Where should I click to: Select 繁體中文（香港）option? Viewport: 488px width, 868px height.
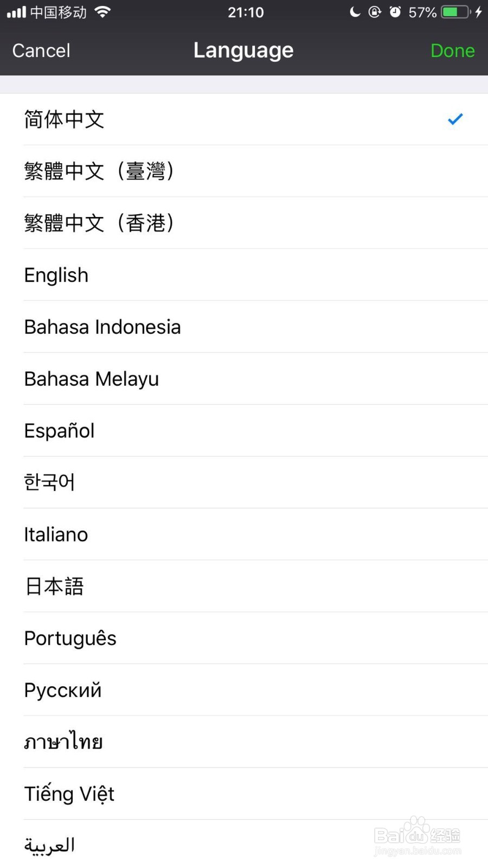[x=244, y=223]
